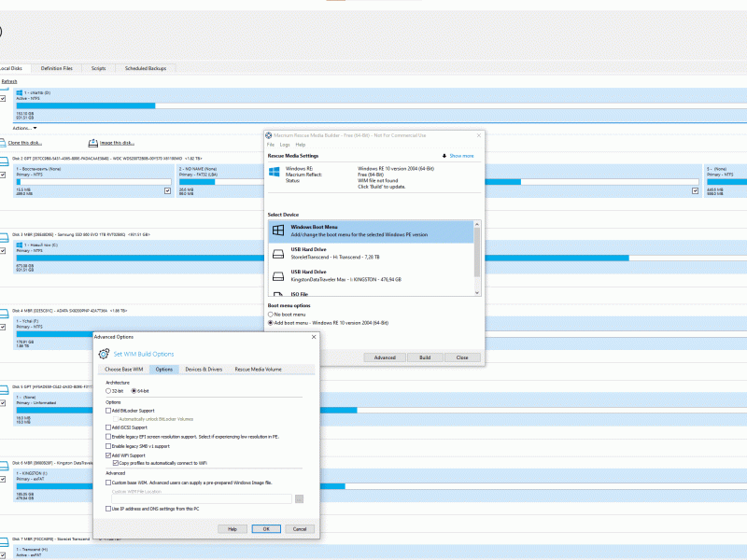This screenshot has width=747, height=560.
Task: Click the Refresh link above the disks
Action: pos(9,81)
